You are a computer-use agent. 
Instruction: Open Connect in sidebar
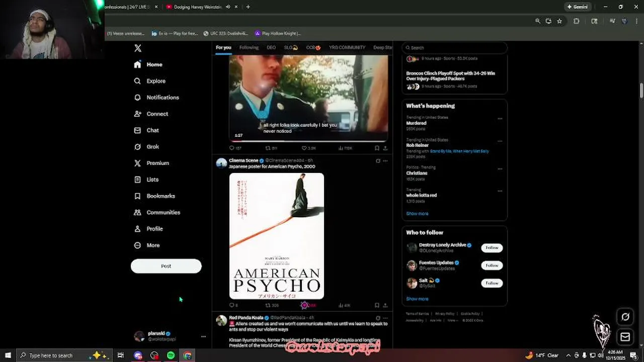[151, 114]
